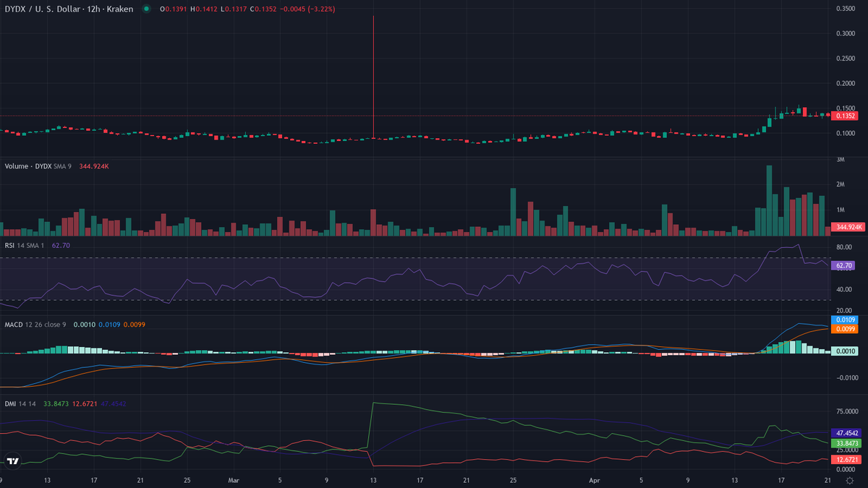The width and height of the screenshot is (868, 488).
Task: Click the 0.3500 price axis label
Action: (x=845, y=9)
